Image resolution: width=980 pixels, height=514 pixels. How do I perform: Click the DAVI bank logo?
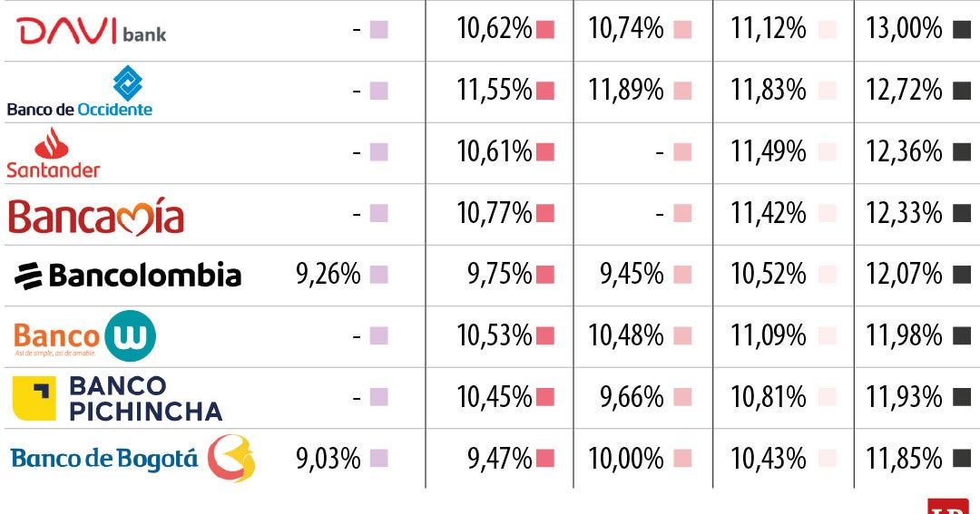click(92, 31)
